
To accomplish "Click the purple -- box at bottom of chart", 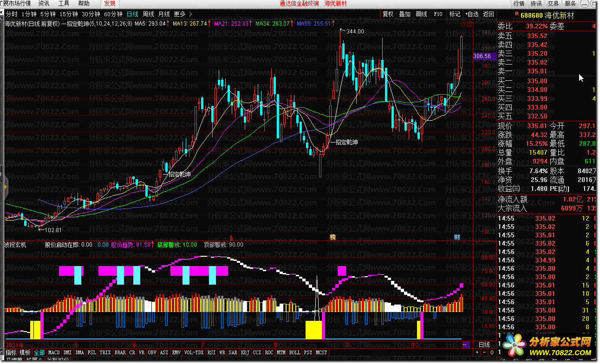I will (x=467, y=344).
